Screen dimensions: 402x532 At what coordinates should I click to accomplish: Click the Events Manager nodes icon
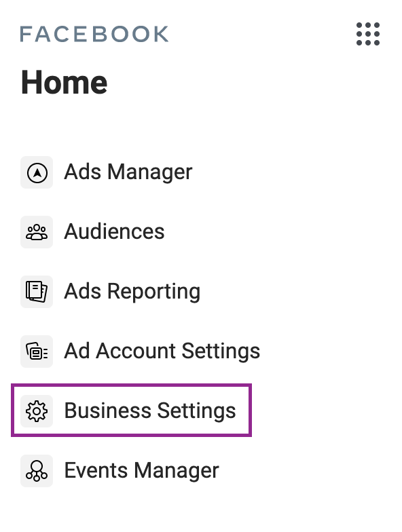coord(37,471)
